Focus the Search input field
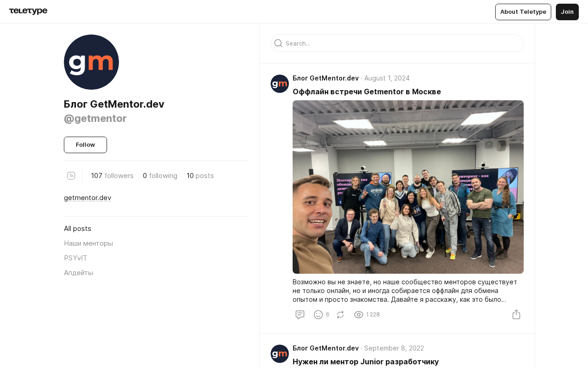588x368 pixels. pyautogui.click(x=397, y=43)
